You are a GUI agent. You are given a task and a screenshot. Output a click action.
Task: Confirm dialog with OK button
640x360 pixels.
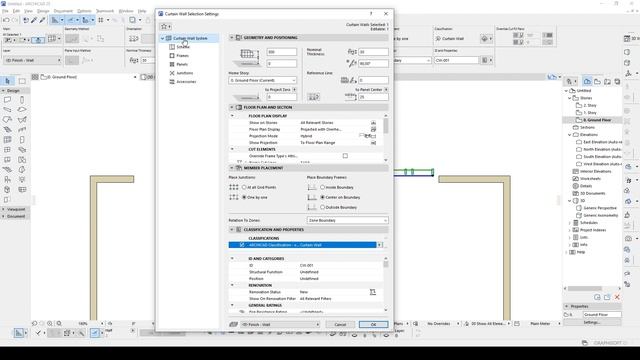(373, 324)
